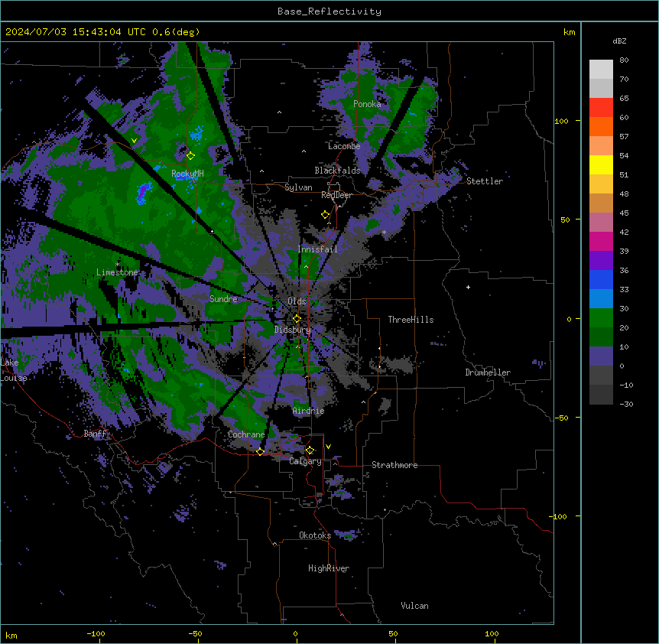Click the yellow V marker northeast of Calgary
The height and width of the screenshot is (644, 659).
(328, 447)
